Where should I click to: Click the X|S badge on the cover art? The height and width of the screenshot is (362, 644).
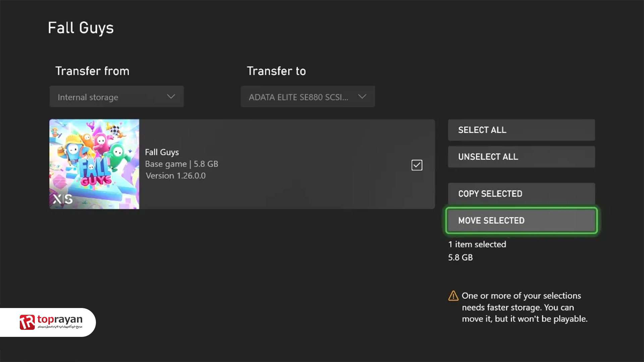(63, 199)
